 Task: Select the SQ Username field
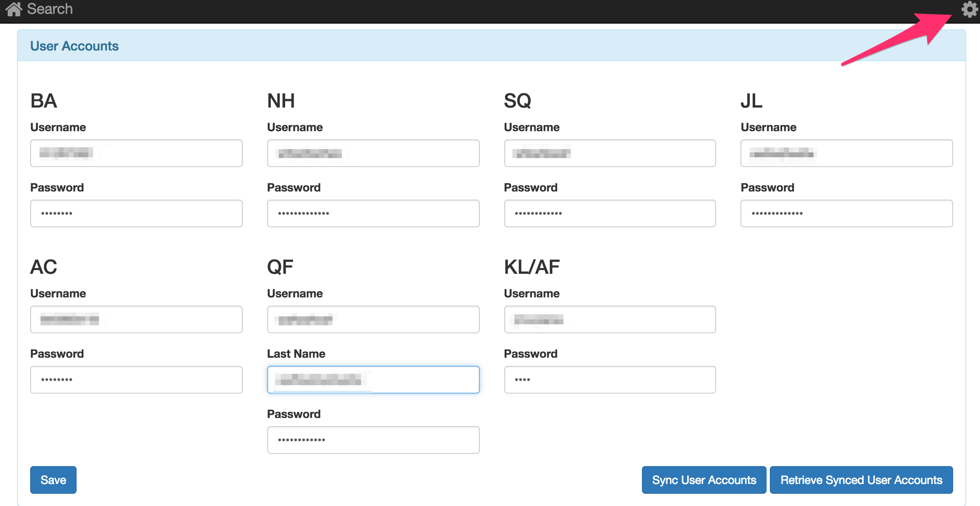610,153
